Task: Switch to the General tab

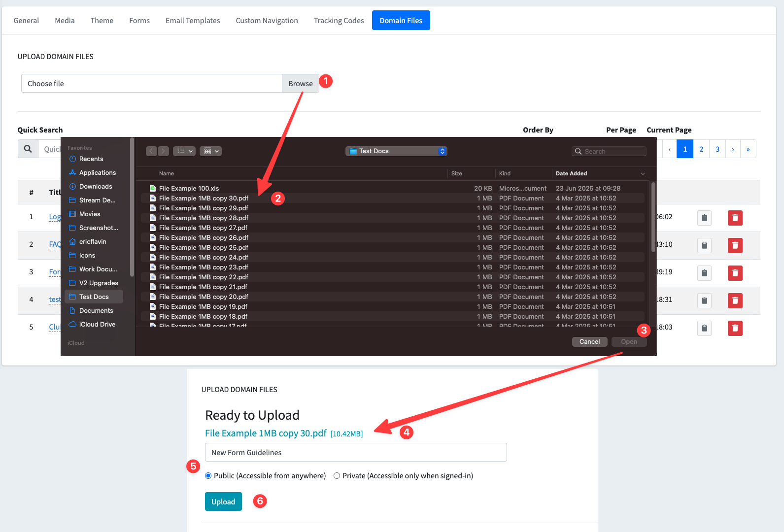Action: (x=26, y=21)
